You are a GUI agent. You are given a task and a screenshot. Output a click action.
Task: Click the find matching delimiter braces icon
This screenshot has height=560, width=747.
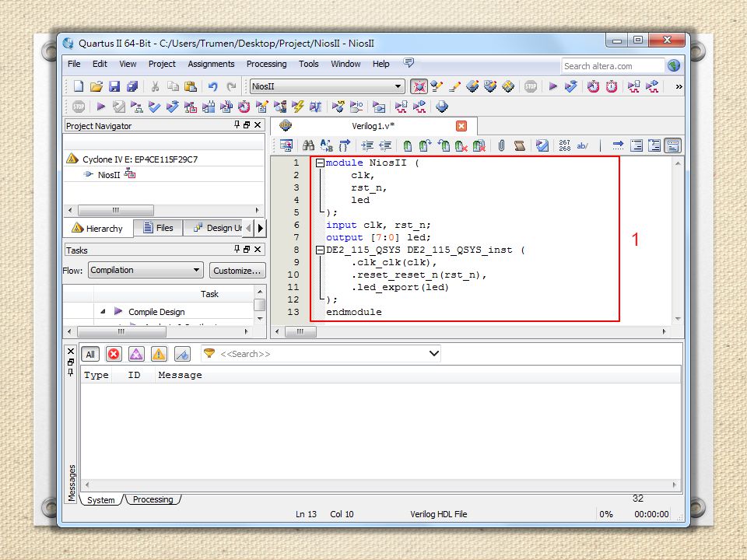click(345, 145)
